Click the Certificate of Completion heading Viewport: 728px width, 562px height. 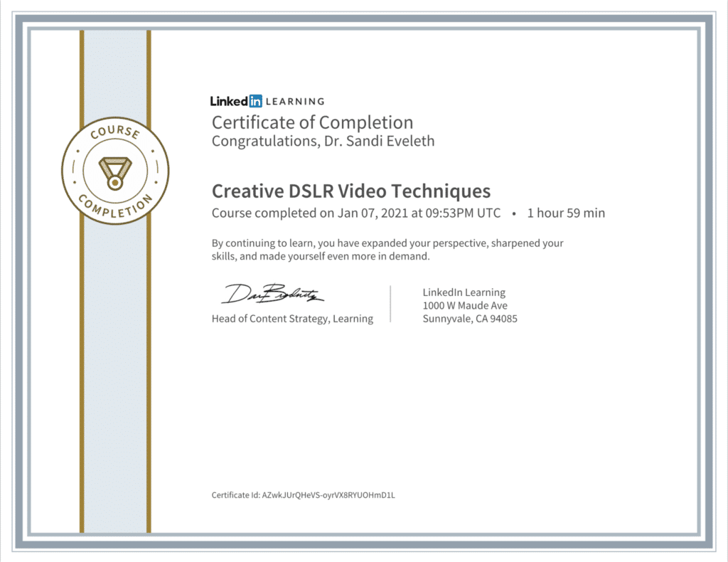(312, 122)
